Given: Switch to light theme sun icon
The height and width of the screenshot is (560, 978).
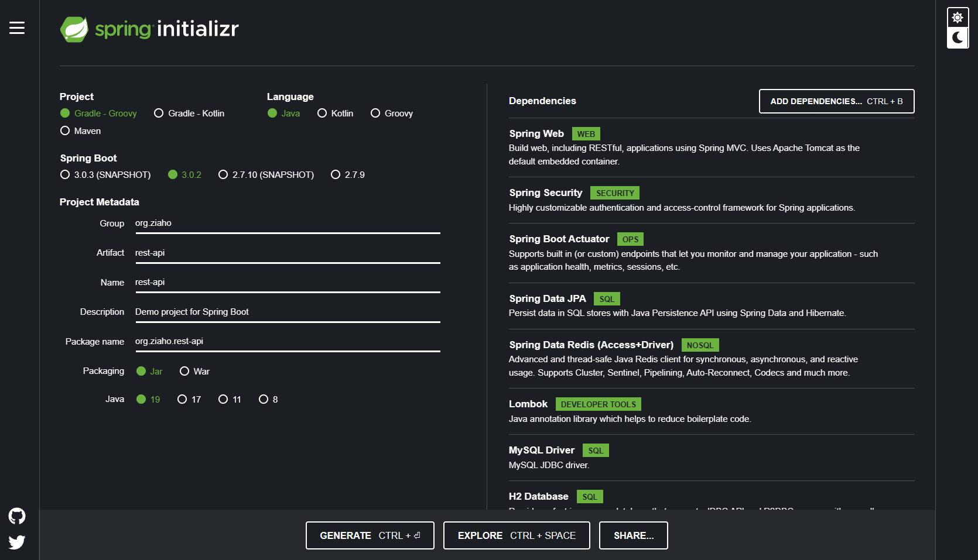Looking at the screenshot, I should [958, 18].
